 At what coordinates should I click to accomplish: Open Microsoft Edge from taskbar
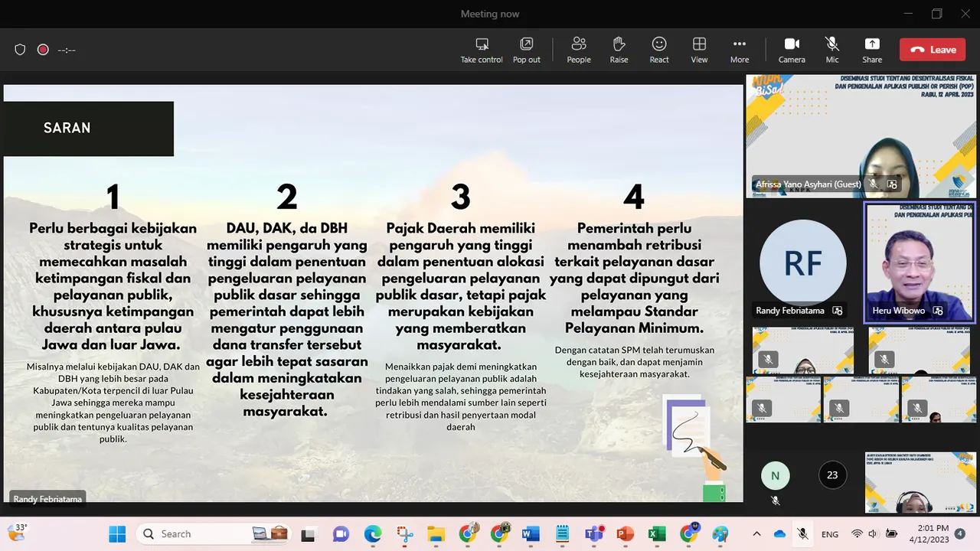pyautogui.click(x=373, y=533)
